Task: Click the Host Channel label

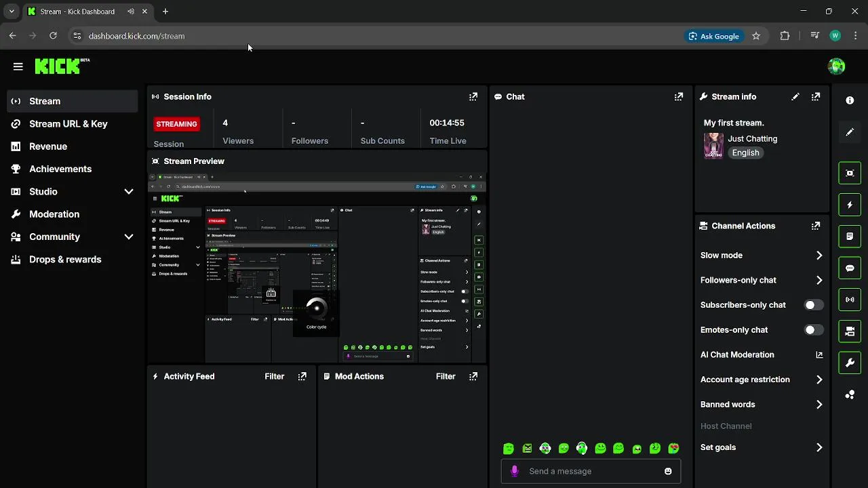Action: [x=726, y=426]
